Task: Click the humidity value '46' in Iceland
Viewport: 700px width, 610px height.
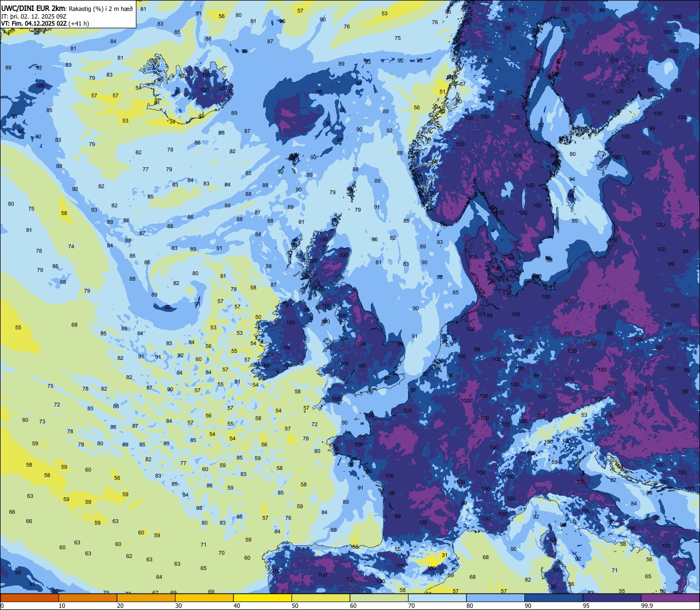Action: tap(201, 116)
